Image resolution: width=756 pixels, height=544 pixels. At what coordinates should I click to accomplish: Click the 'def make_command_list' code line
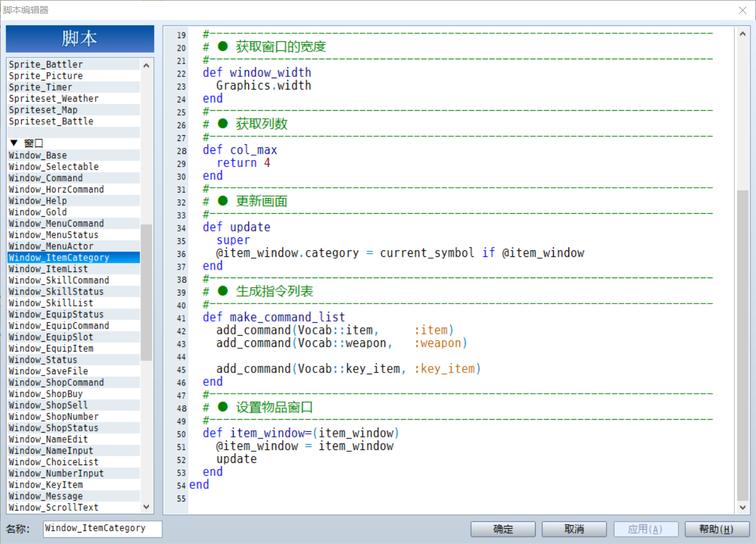click(274, 317)
